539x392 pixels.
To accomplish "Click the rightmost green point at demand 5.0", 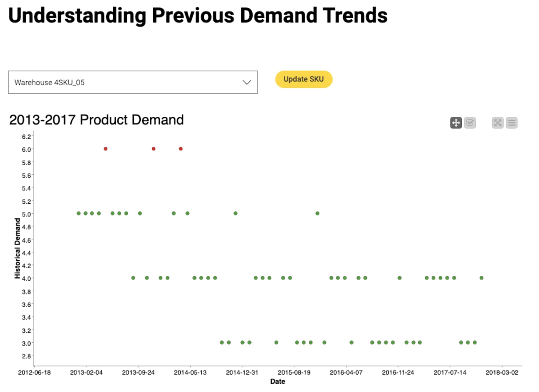I will (317, 213).
